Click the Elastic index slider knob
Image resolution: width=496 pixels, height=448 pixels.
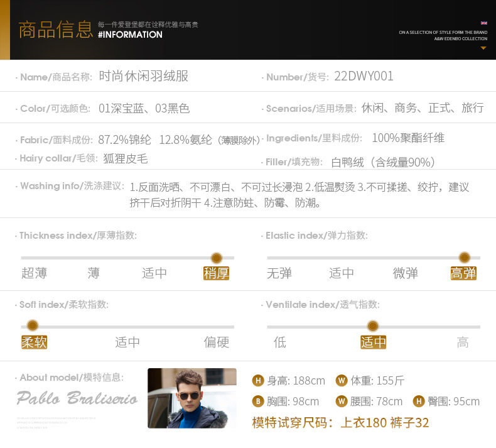pos(465,258)
